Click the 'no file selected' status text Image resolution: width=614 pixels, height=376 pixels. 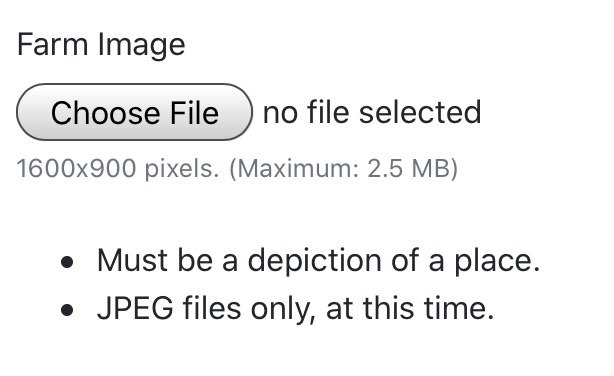(x=372, y=112)
